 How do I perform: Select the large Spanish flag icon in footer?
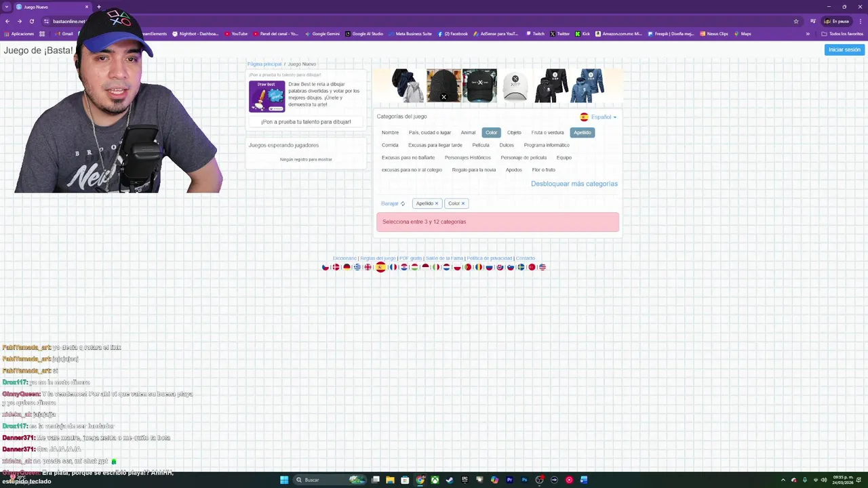[380, 267]
